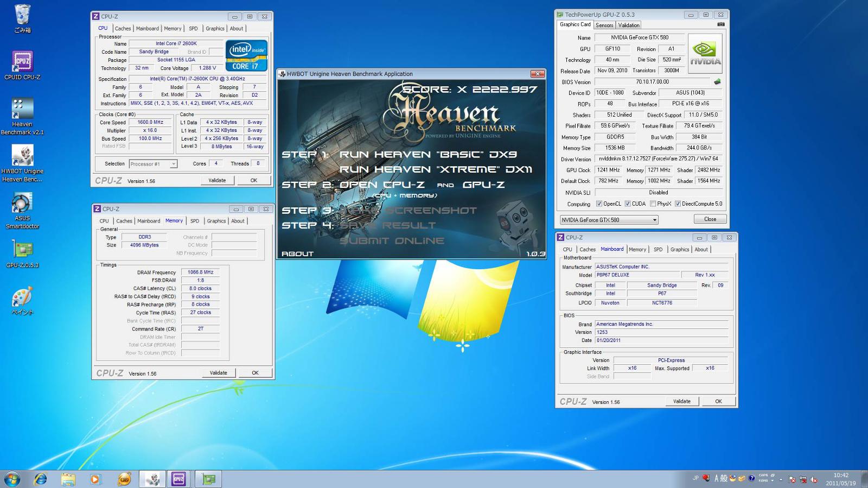Enable the PhysX checkbox in GPU-Z
This screenshot has width=868, height=488.
click(x=653, y=204)
